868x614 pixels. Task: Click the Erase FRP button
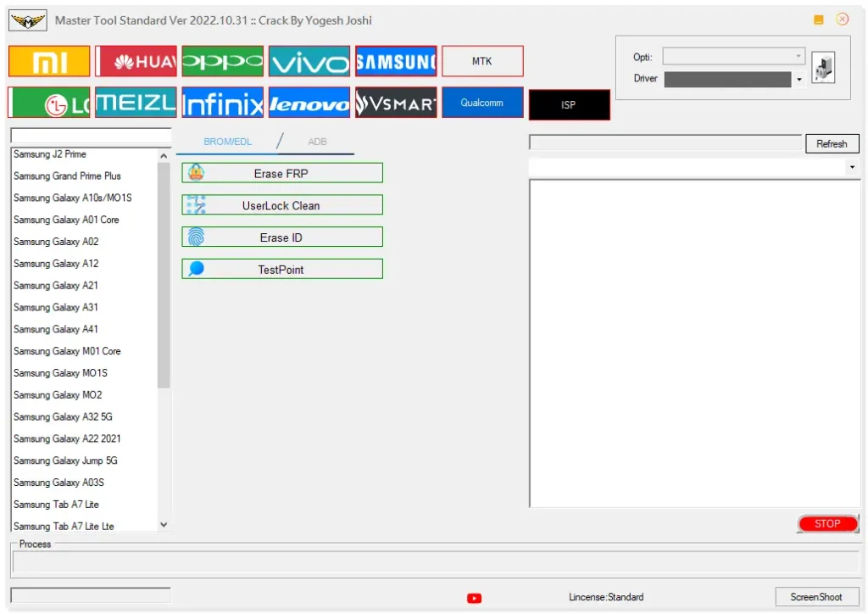pyautogui.click(x=281, y=173)
